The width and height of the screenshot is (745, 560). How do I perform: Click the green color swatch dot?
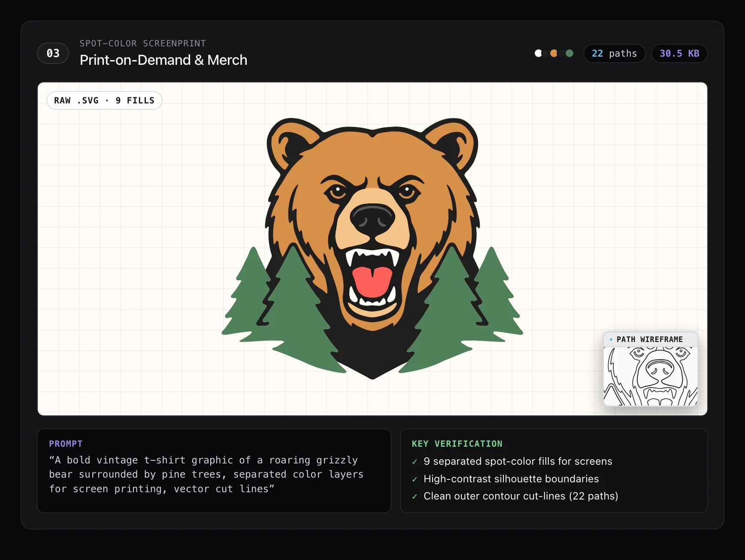click(x=569, y=53)
